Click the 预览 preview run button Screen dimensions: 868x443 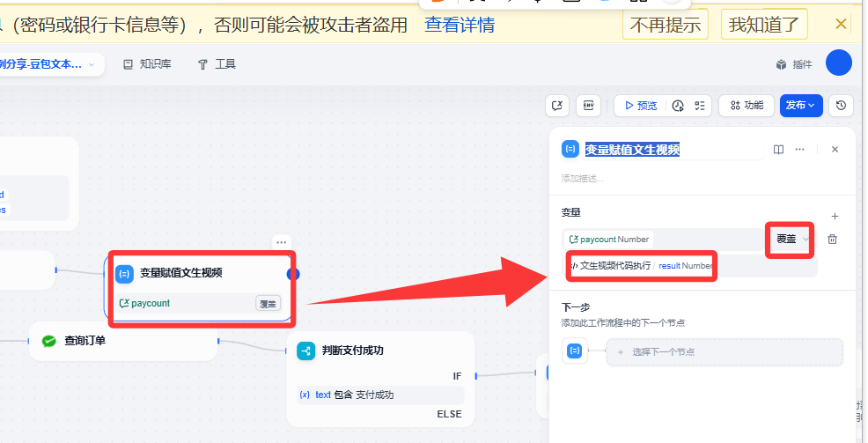point(641,105)
